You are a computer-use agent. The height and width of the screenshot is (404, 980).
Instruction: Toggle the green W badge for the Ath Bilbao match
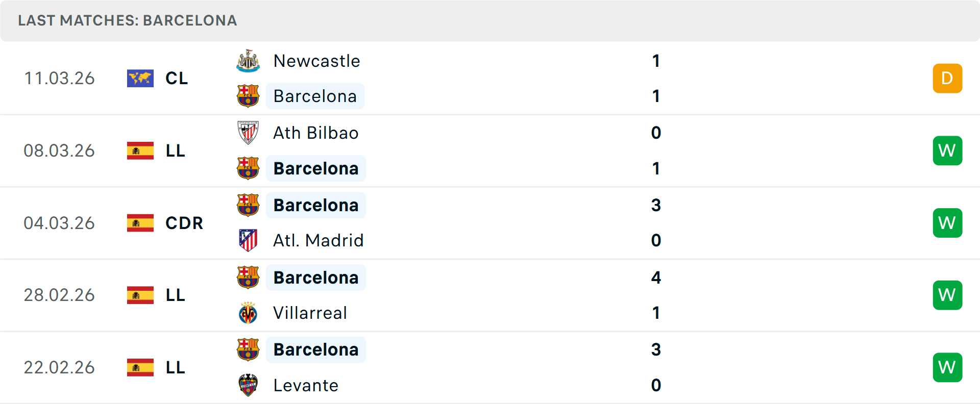pyautogui.click(x=947, y=150)
